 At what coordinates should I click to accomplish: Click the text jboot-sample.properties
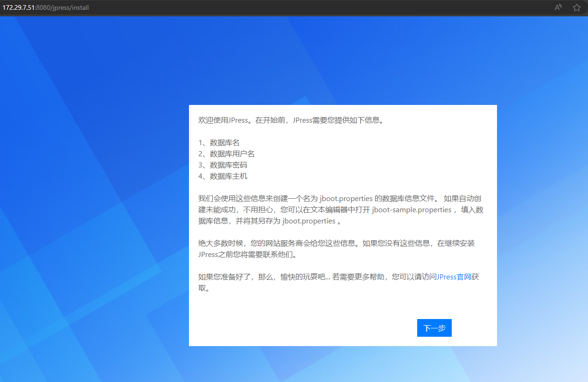pyautogui.click(x=412, y=210)
